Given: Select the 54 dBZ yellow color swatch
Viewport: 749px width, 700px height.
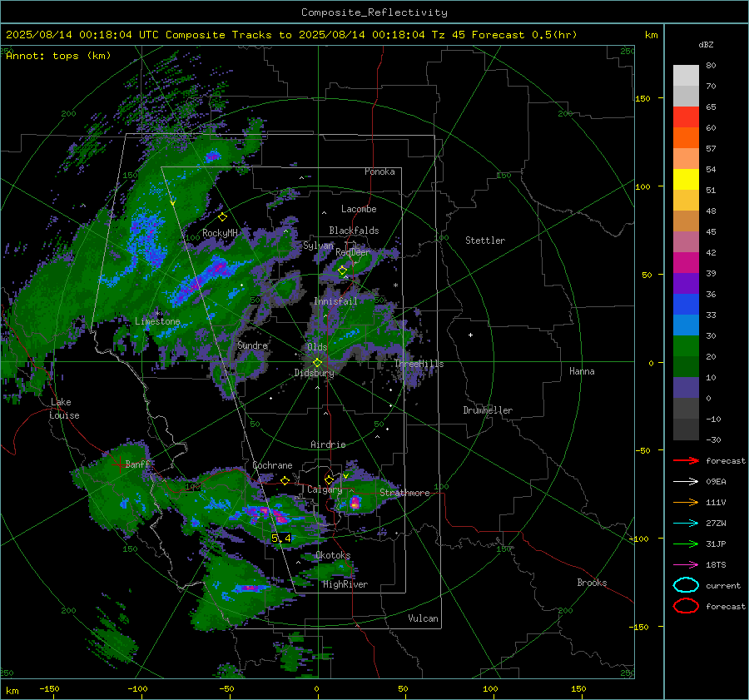Looking at the screenshot, I should tap(686, 179).
